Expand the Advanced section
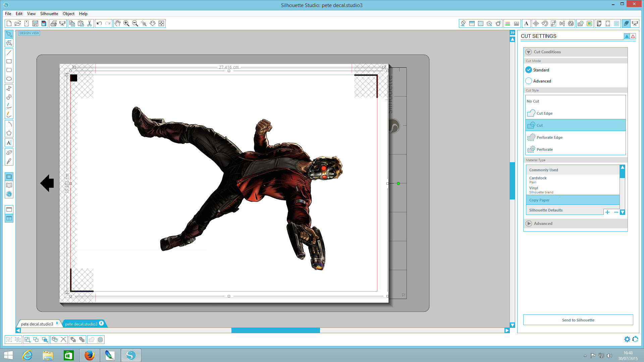This screenshot has height=362, width=644. [x=529, y=224]
